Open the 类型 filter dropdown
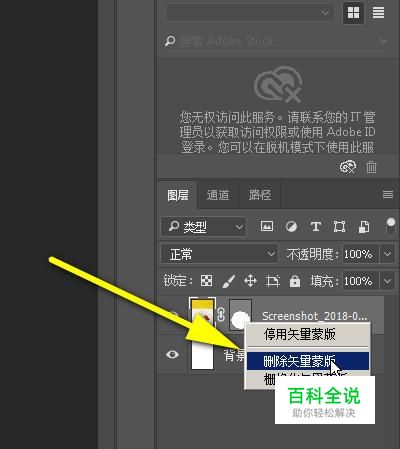Image resolution: width=400 pixels, height=449 pixels. click(204, 227)
